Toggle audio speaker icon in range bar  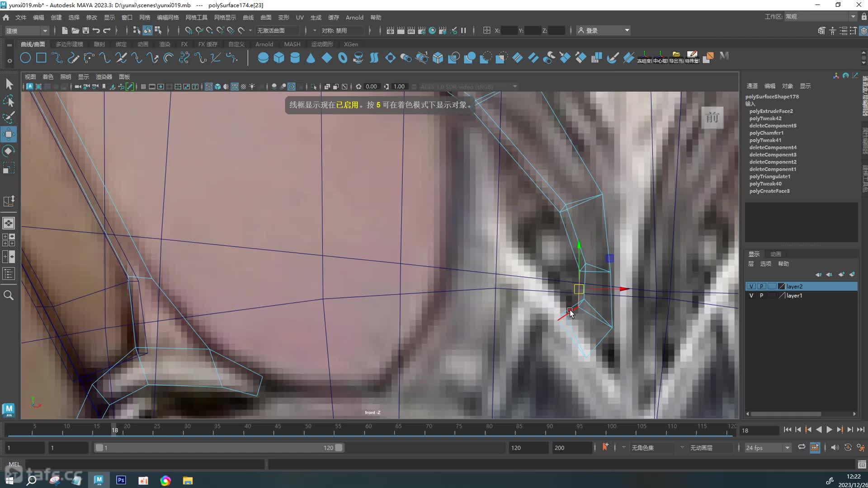835,447
